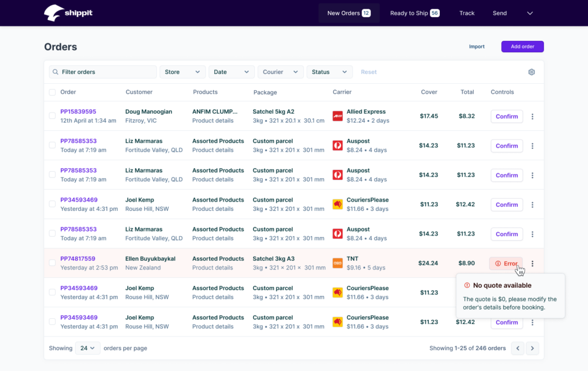Open three-dot menu for order PP15839595

tap(532, 117)
